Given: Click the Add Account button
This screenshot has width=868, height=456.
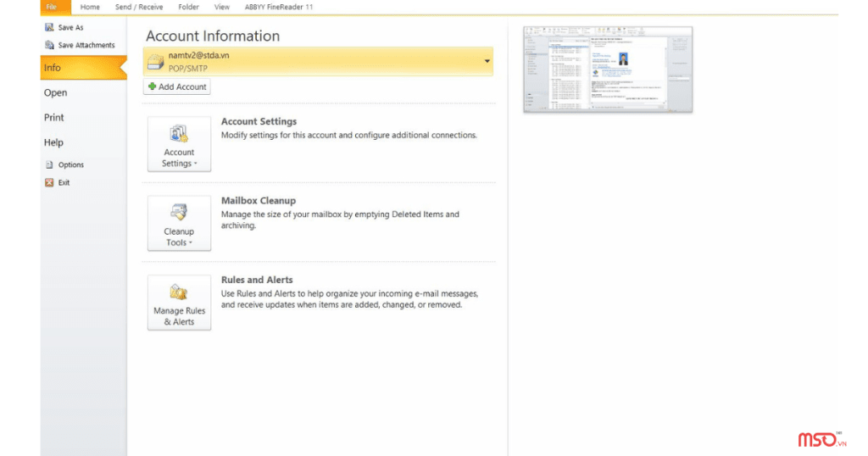Looking at the screenshot, I should (176, 86).
